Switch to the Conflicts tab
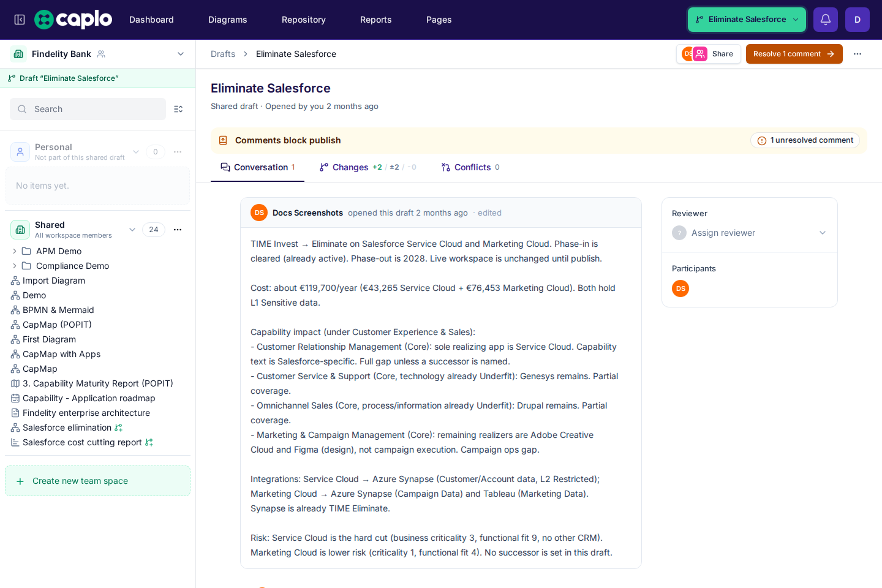882x588 pixels. pyautogui.click(x=470, y=167)
